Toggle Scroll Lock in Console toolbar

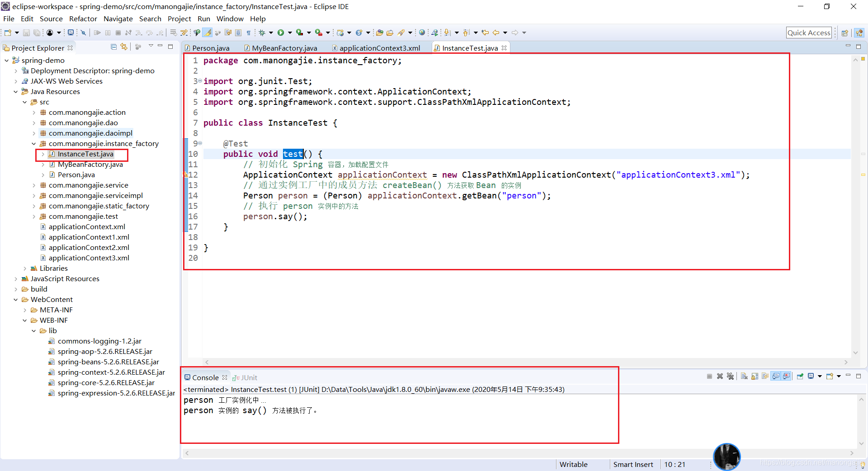click(755, 376)
